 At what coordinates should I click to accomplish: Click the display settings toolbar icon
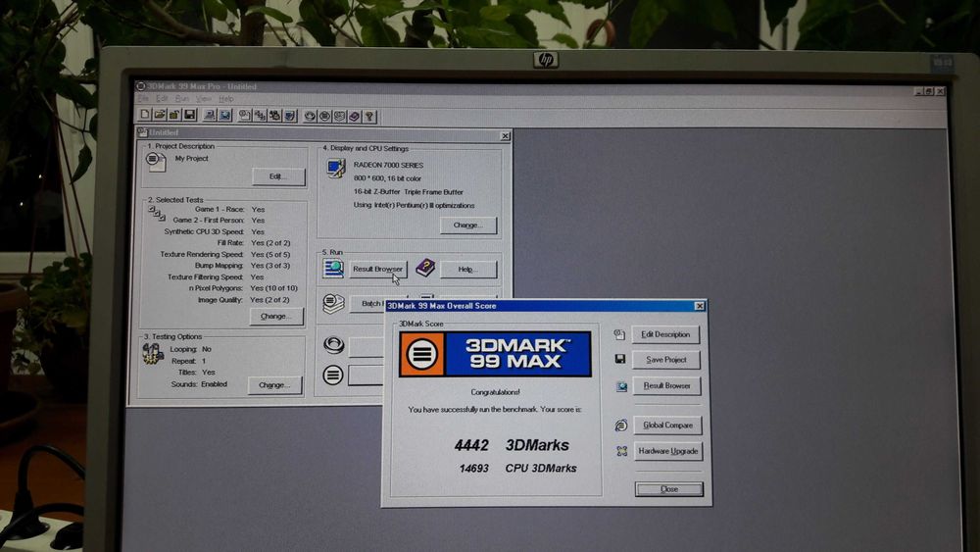290,116
